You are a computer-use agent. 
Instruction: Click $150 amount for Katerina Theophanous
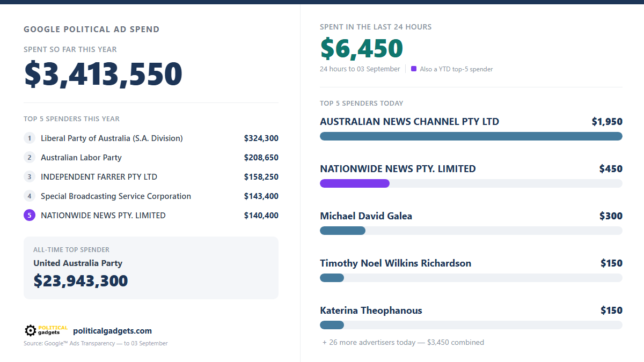(611, 311)
